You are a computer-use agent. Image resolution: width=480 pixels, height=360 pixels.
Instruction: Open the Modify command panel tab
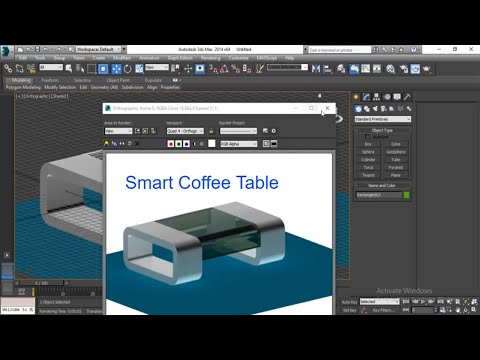tap(366, 97)
